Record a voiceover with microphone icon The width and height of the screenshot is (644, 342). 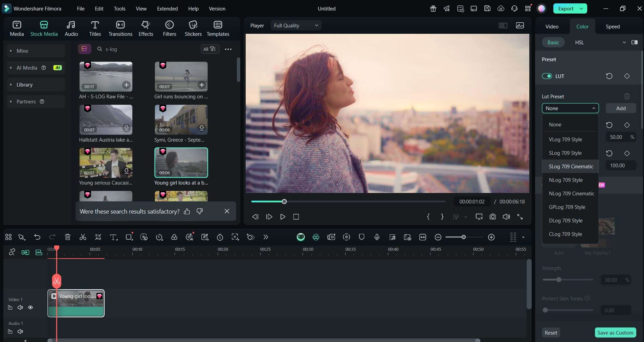coord(377,237)
